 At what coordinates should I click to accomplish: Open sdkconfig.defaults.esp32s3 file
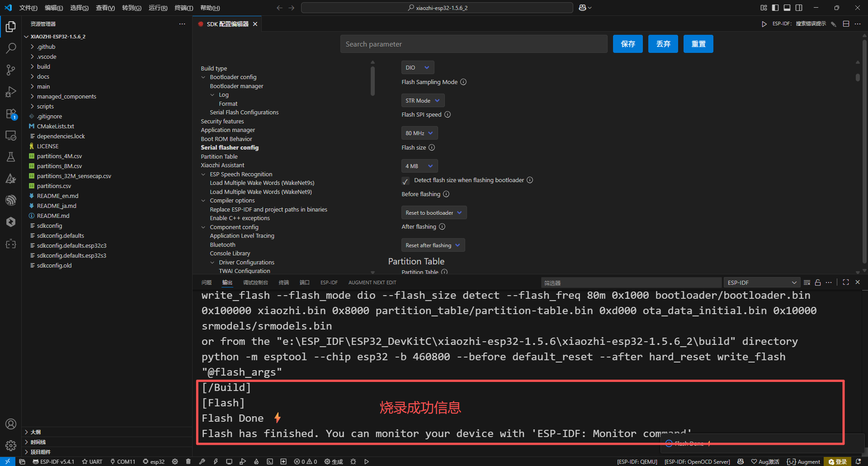[71, 255]
